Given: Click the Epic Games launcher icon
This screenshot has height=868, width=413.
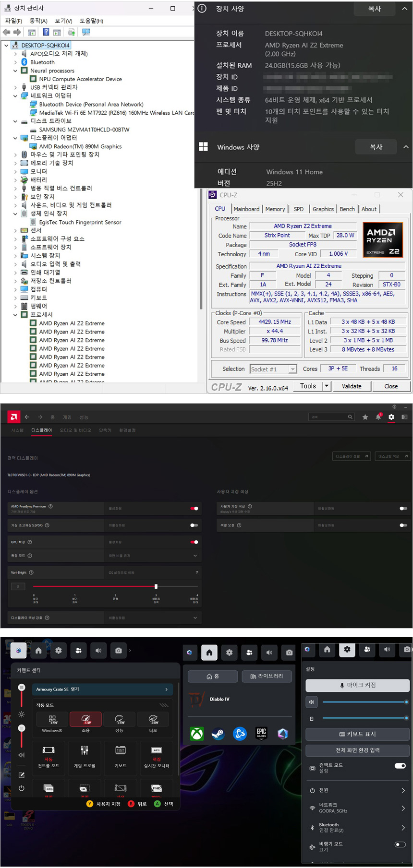Looking at the screenshot, I should pos(261,734).
